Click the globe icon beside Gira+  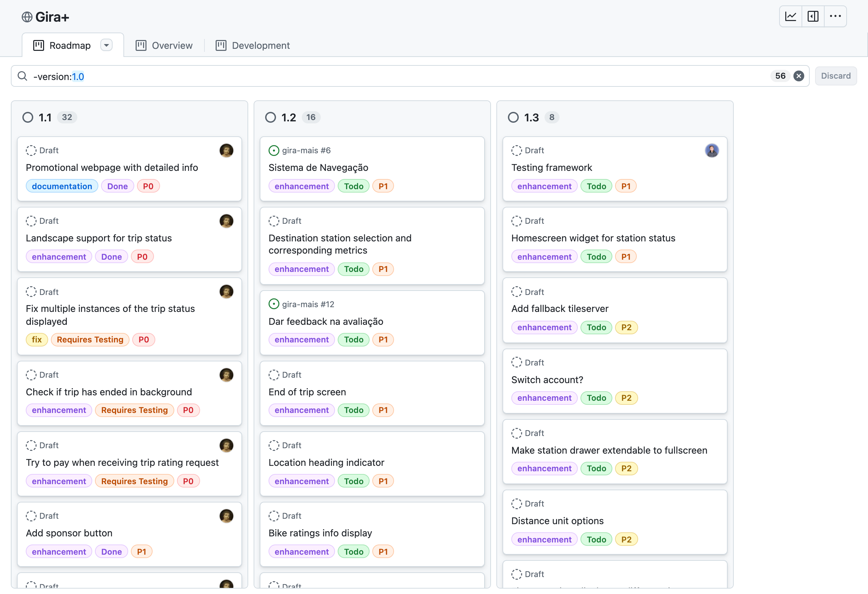[27, 17]
